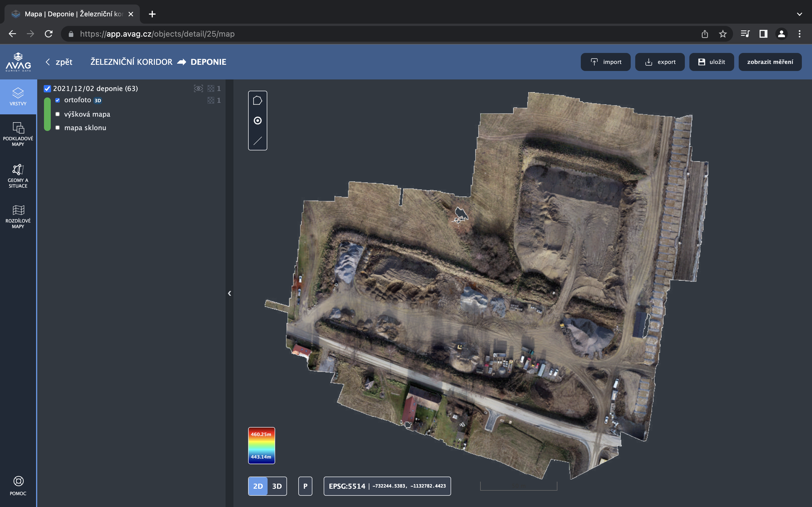This screenshot has height=507, width=812.
Task: Click the elevation color scale legend
Action: [x=261, y=445]
